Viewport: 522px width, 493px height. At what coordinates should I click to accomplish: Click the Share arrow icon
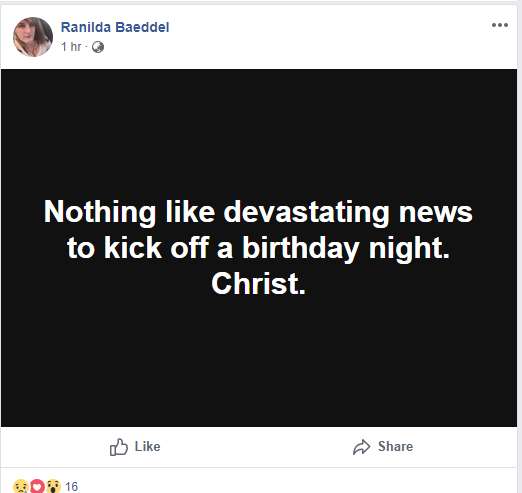pyautogui.click(x=362, y=447)
